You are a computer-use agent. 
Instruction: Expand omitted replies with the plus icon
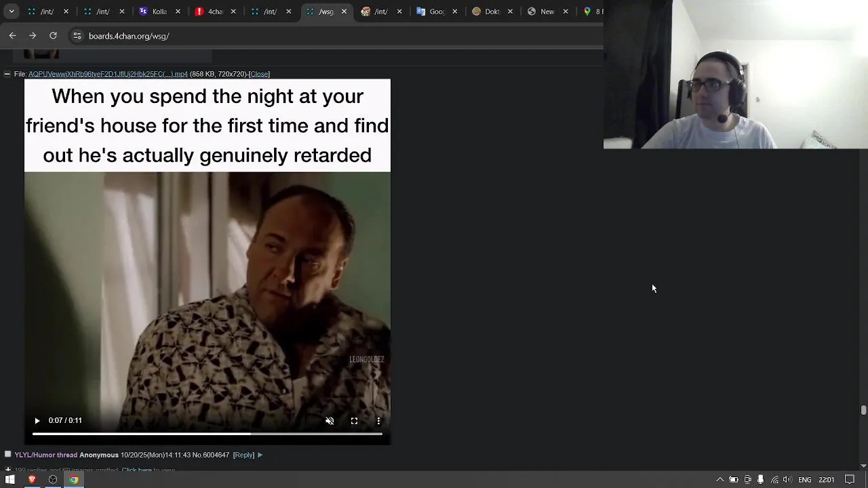pos(8,469)
